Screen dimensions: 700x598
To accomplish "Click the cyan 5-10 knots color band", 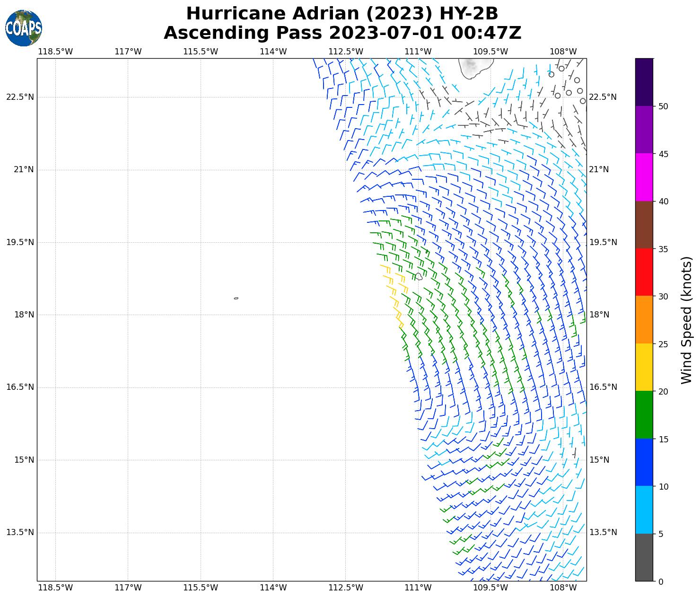I will [644, 510].
